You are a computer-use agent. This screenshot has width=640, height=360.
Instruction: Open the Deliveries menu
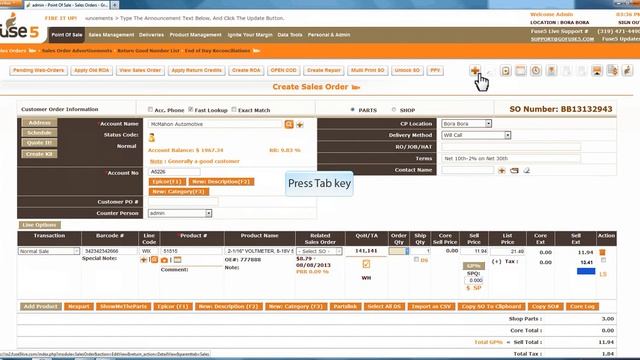coord(151,35)
